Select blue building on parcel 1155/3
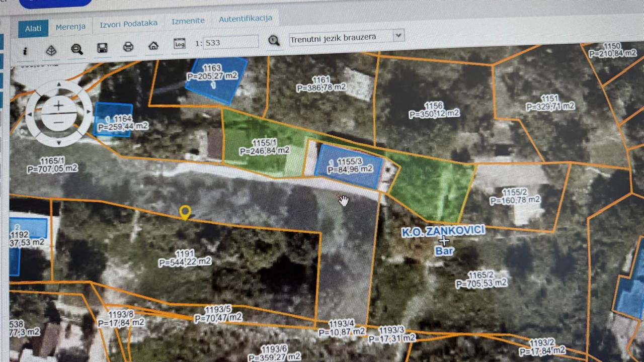Image resolution: width=644 pixels, height=362 pixels. (x=349, y=166)
